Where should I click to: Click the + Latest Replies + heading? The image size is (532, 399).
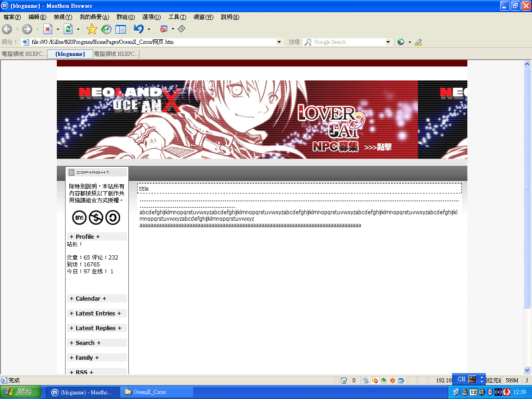97,328
